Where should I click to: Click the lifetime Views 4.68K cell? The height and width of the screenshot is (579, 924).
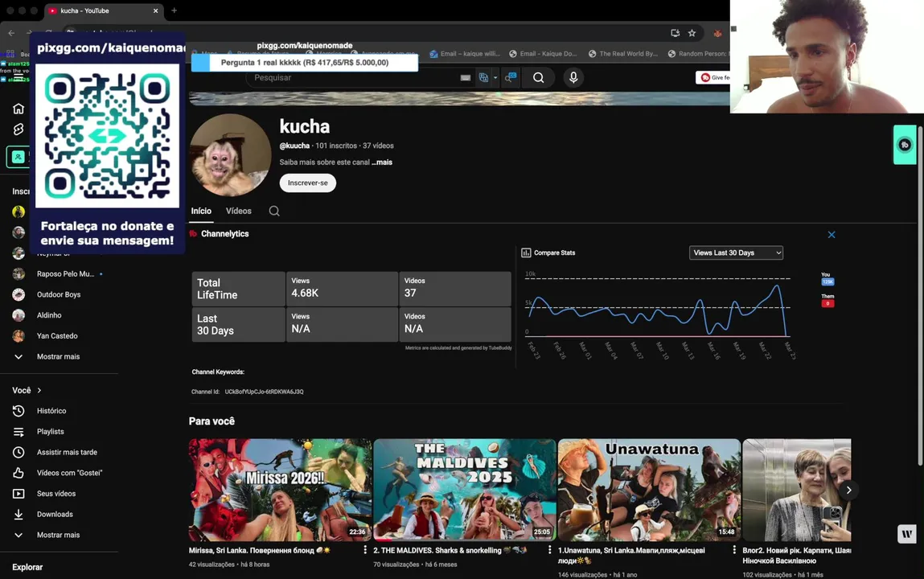click(x=342, y=289)
